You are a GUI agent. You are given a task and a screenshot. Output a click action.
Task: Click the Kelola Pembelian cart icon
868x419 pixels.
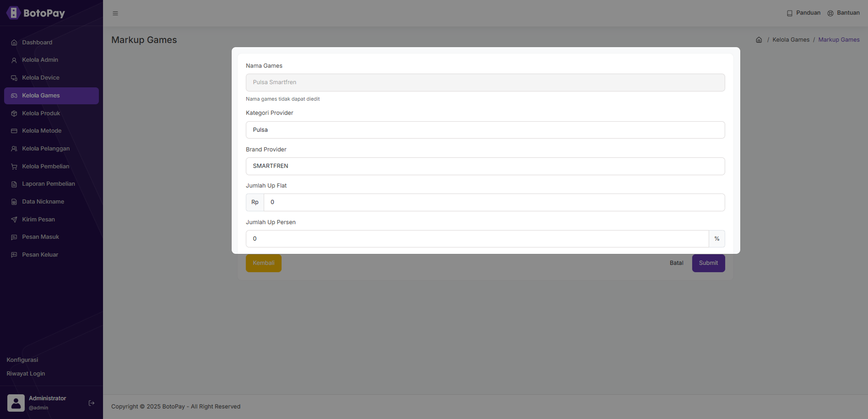(14, 167)
